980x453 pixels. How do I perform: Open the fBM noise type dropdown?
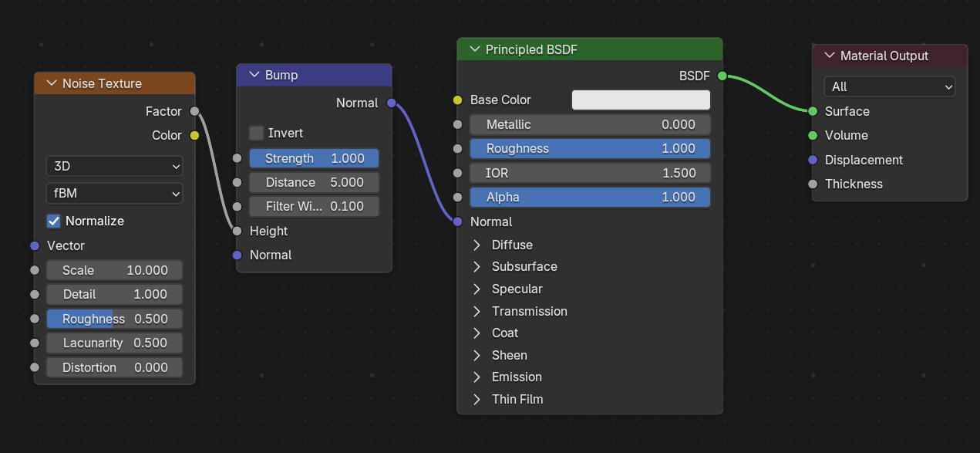click(x=114, y=193)
